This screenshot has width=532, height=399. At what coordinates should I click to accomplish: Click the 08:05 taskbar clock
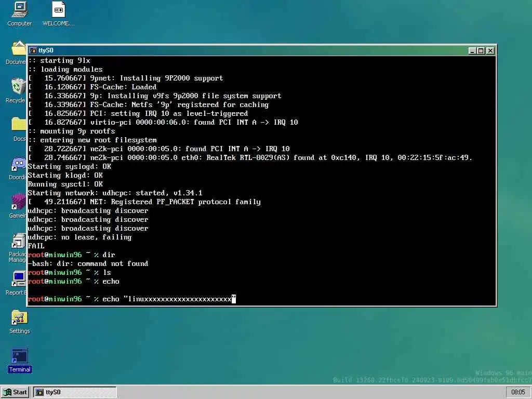point(518,392)
